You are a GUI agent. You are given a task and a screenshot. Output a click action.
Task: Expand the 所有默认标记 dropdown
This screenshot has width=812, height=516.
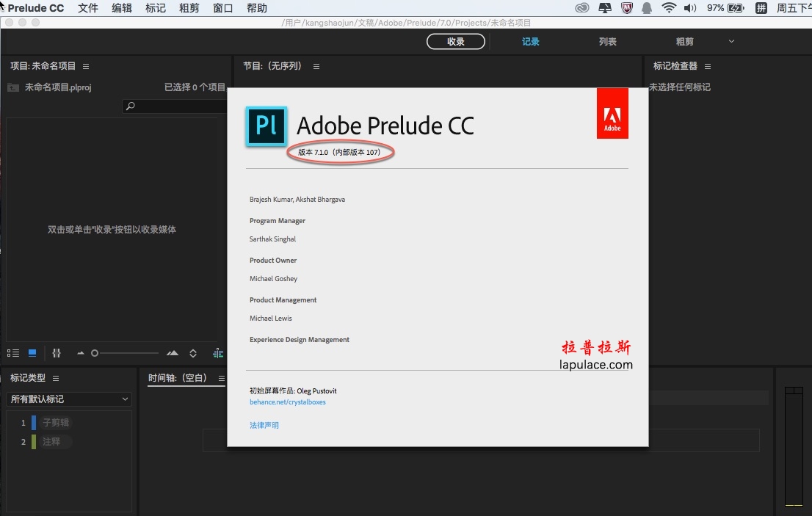pos(69,399)
